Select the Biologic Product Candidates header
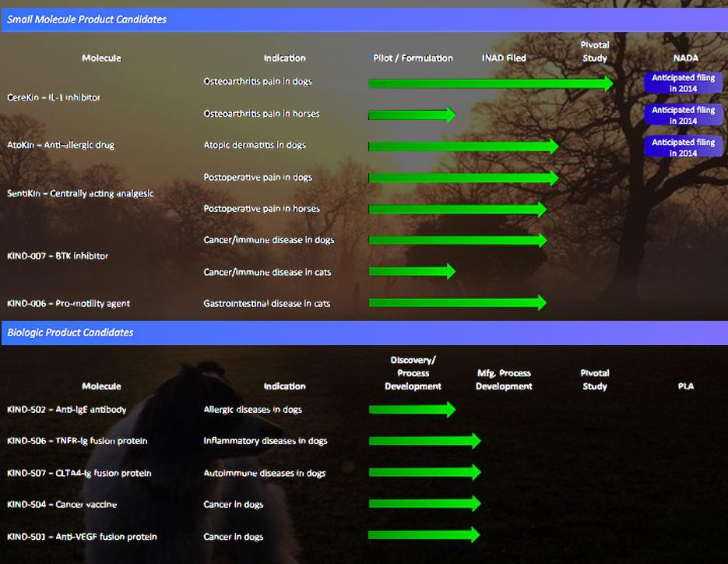Image resolution: width=728 pixels, height=564 pixels. point(71,333)
